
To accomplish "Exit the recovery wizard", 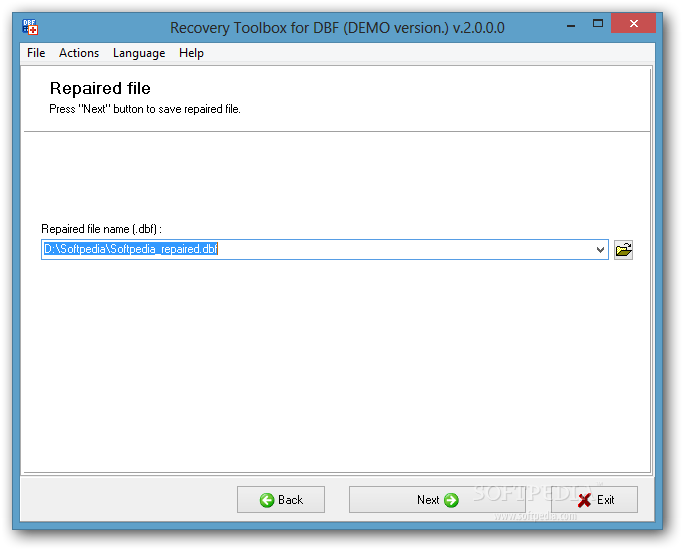I will 594,499.
